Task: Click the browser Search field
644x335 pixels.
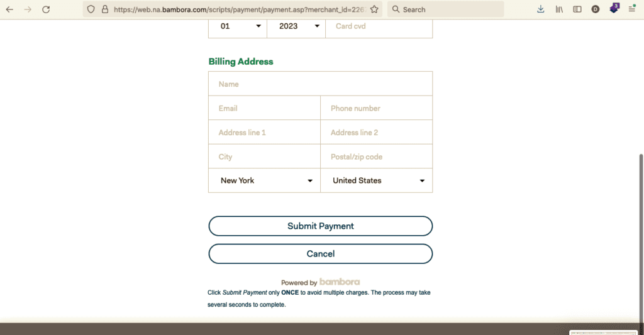Action: coord(446,9)
